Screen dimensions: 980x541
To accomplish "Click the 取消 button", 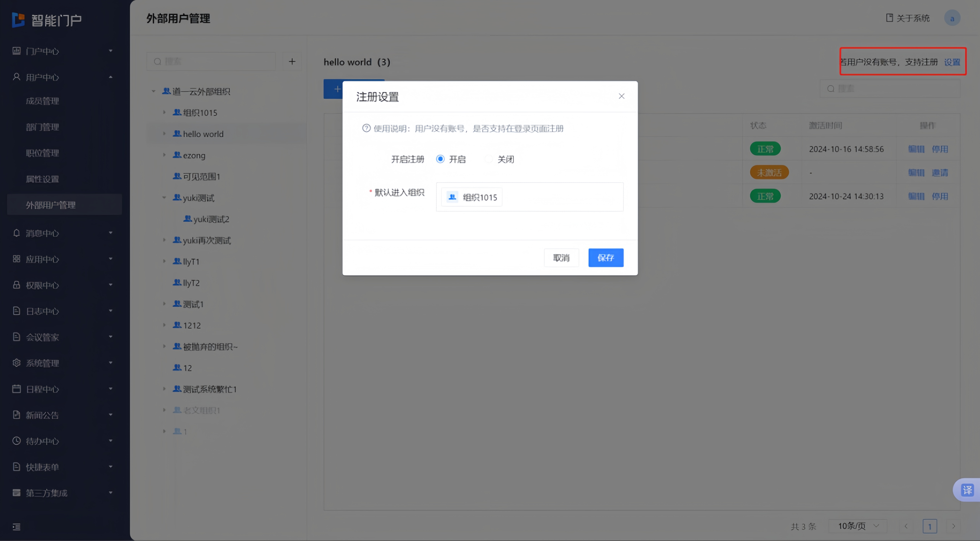I will 561,258.
